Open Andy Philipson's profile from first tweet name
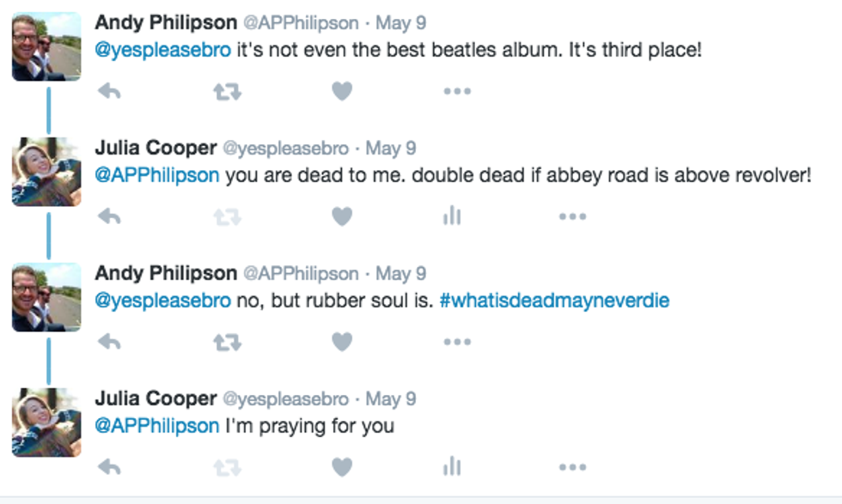 (x=165, y=22)
